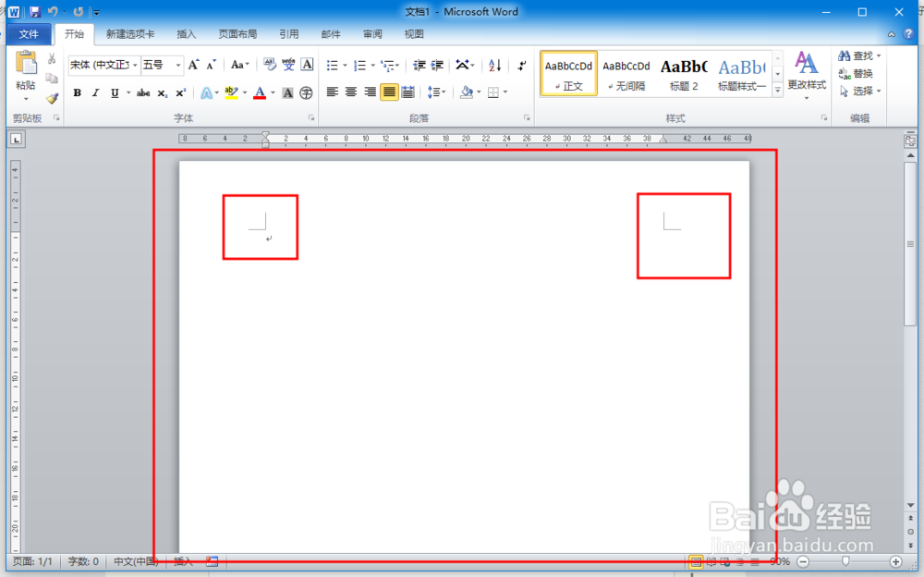Click the zoom out minus button
The image size is (924, 577).
tap(803, 561)
